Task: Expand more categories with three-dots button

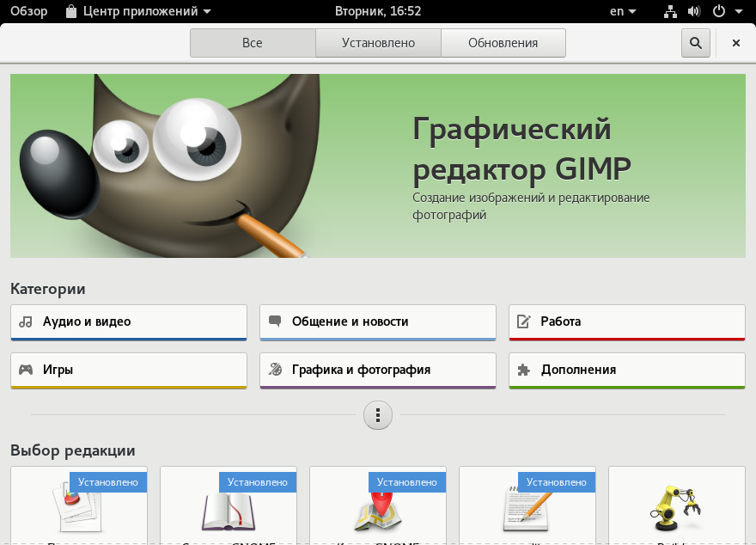Action: click(x=378, y=415)
